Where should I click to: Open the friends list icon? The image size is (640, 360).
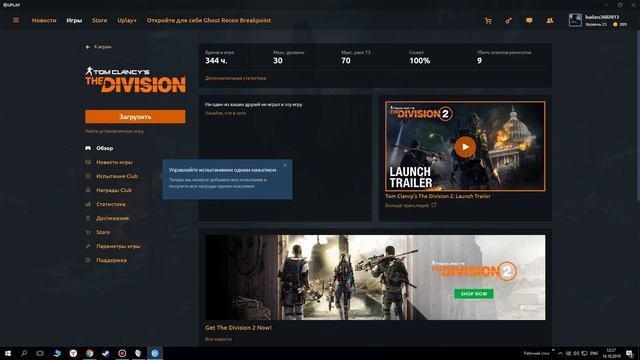point(550,20)
